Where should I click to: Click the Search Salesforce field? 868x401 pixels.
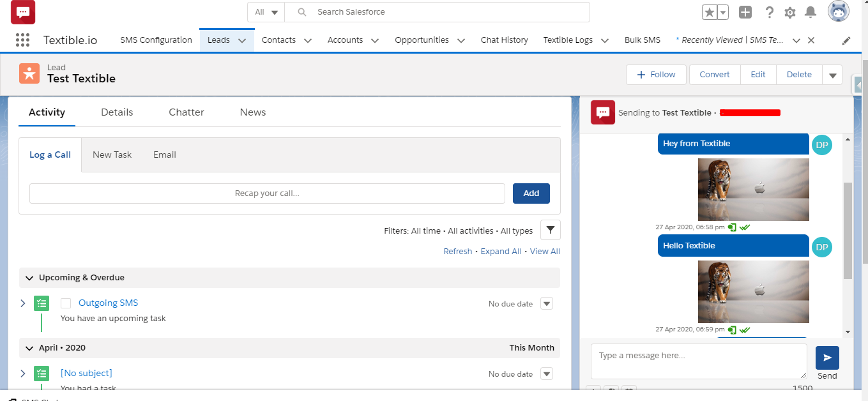(x=437, y=12)
